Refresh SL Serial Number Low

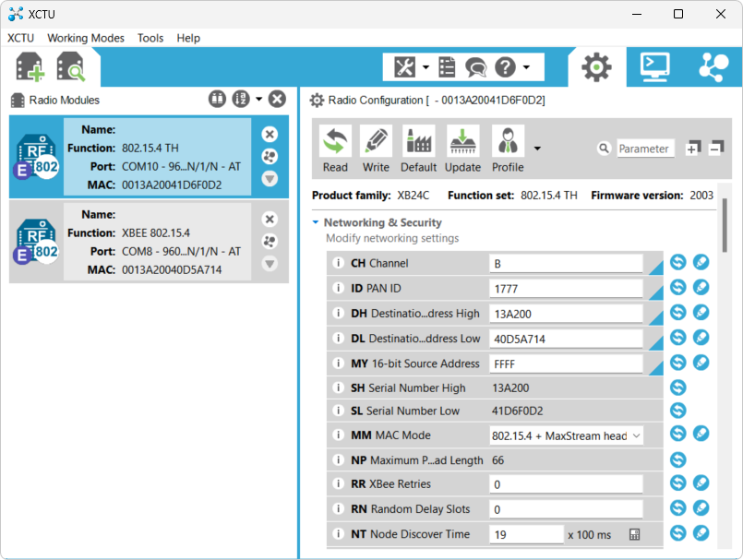678,410
